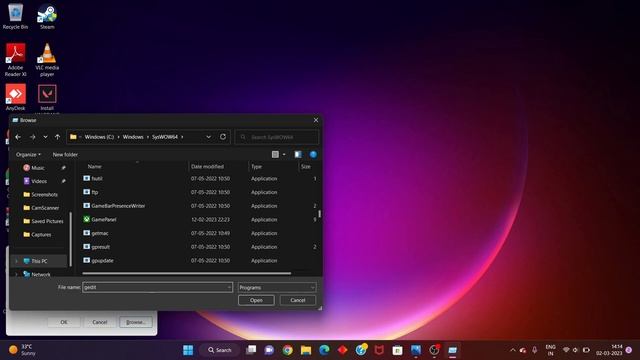Select This PC in the navigation pane
Screen dimensions: 640x360
point(39,261)
